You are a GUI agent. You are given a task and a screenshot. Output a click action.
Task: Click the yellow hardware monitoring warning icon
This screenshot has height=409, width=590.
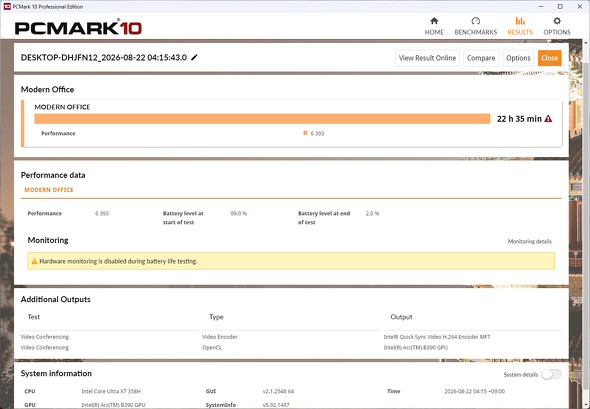34,262
